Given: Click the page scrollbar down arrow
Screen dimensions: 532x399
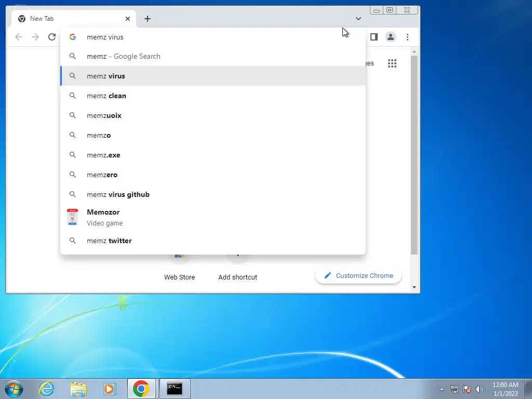Looking at the screenshot, I should click(x=414, y=287).
